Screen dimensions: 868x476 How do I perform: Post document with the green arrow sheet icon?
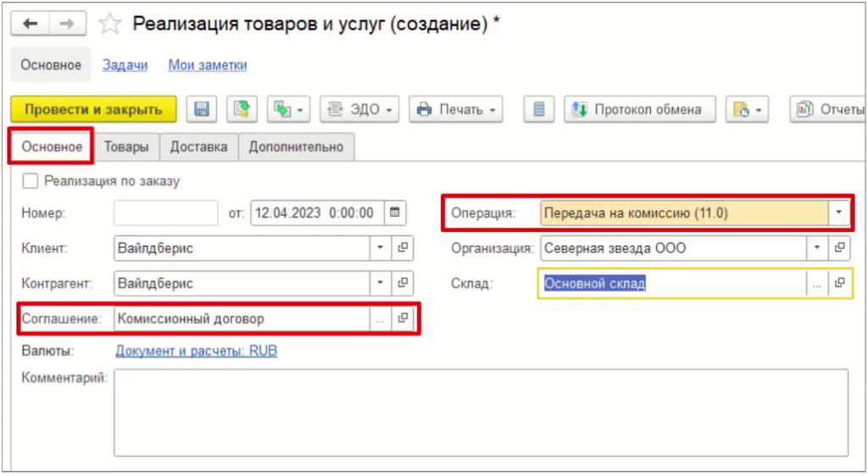tap(242, 109)
